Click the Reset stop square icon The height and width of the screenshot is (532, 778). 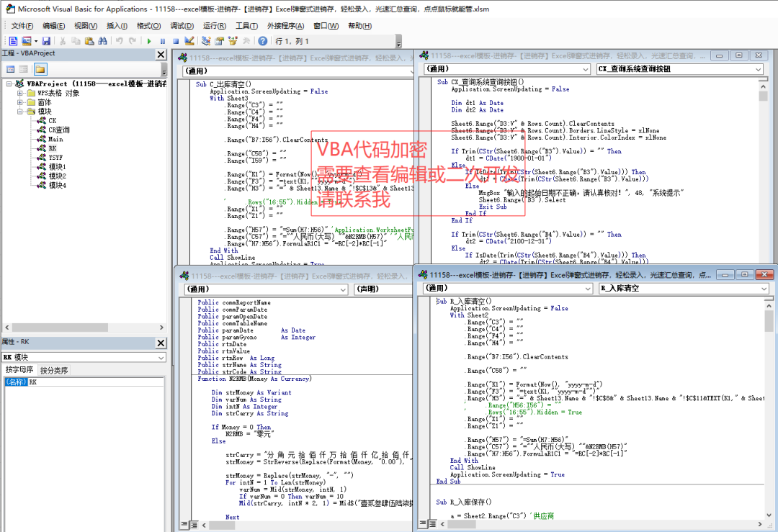click(x=176, y=41)
